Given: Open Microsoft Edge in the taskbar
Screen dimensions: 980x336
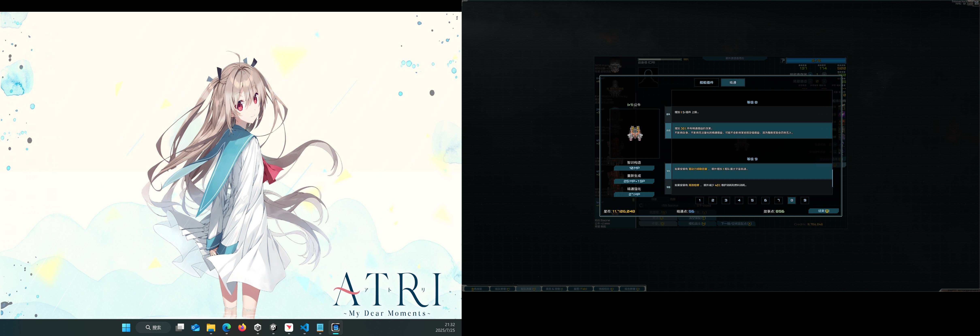Looking at the screenshot, I should coord(226,328).
